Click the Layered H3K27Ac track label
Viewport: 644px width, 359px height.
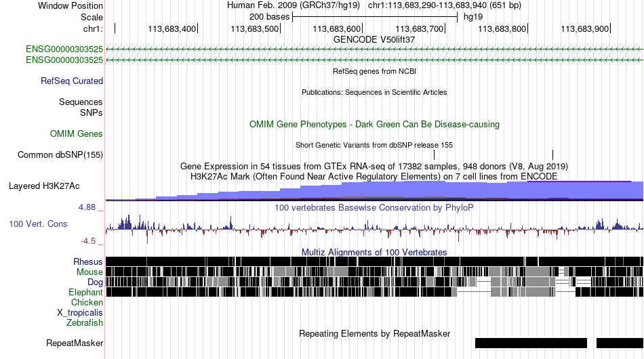tap(44, 186)
